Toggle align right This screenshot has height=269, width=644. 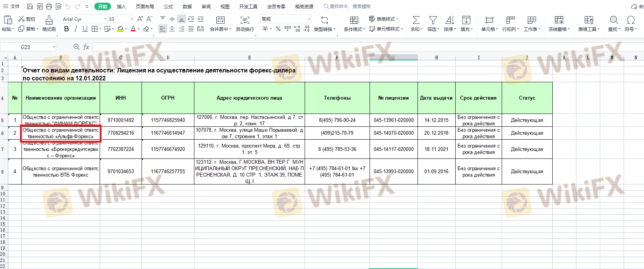tap(182, 29)
